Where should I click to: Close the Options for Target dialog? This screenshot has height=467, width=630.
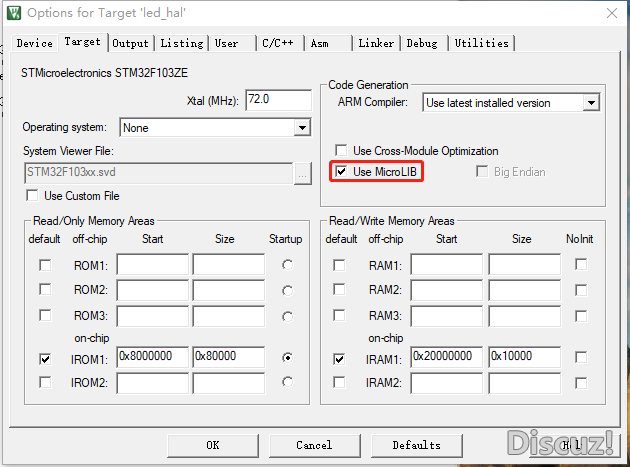point(612,13)
